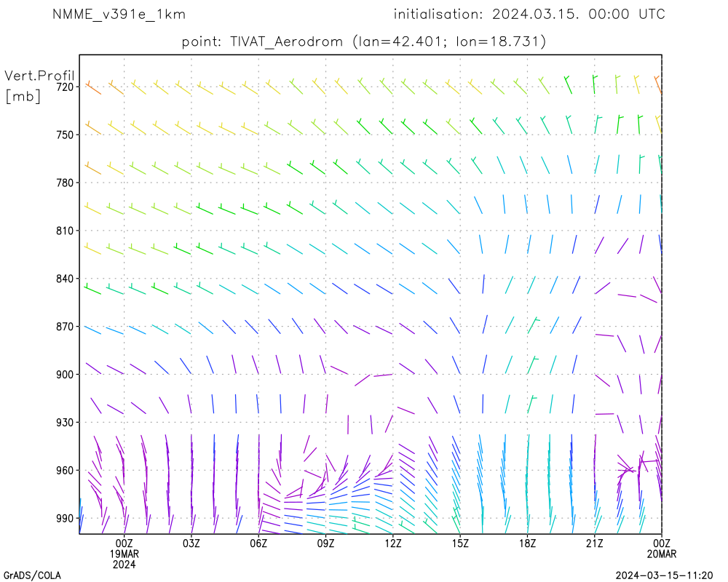Viewport: 728px width, 582px height.
Task: Click the 840 pressure level label
Action: click(66, 279)
